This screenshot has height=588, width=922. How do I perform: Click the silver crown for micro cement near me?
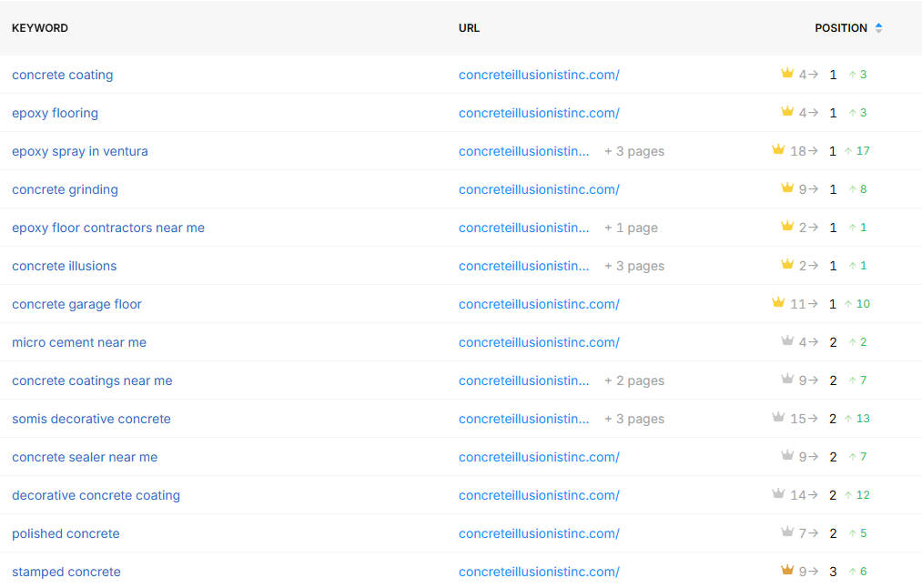click(x=787, y=340)
